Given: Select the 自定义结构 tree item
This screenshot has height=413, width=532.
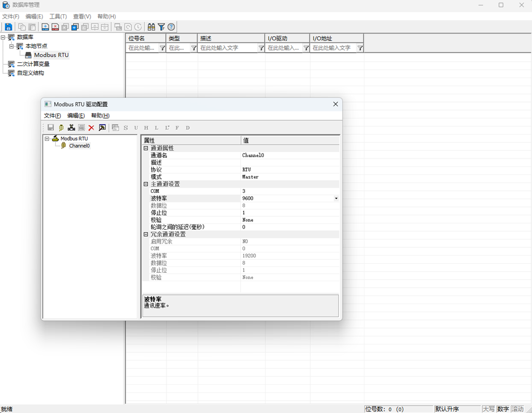Looking at the screenshot, I should 30,73.
